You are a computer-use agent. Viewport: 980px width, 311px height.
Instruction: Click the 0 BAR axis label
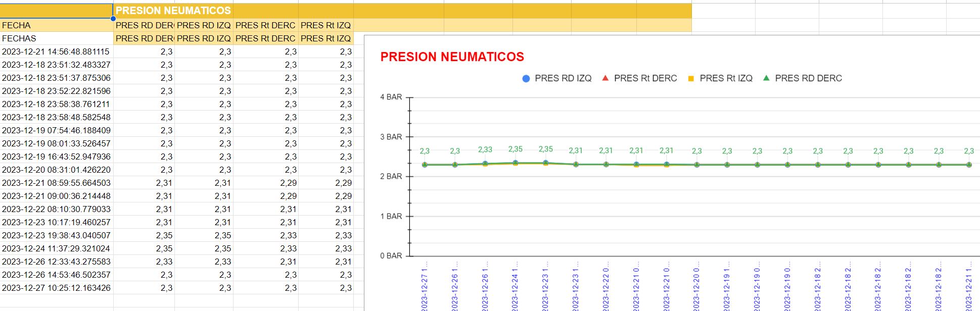tap(391, 256)
